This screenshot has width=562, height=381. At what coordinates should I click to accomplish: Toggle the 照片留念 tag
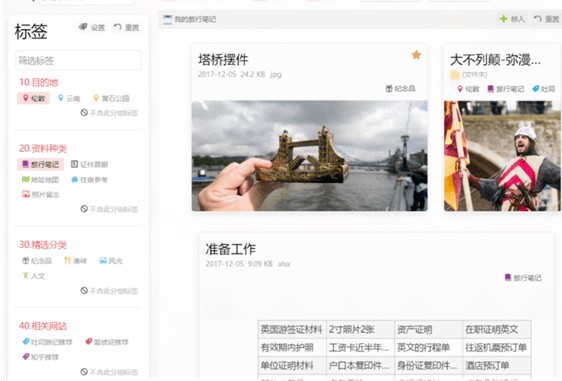click(x=41, y=195)
